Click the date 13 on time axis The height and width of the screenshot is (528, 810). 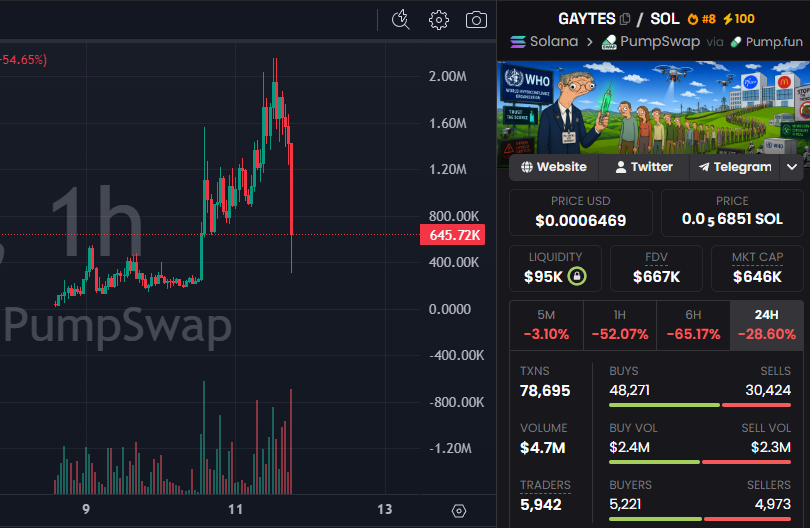(x=384, y=509)
